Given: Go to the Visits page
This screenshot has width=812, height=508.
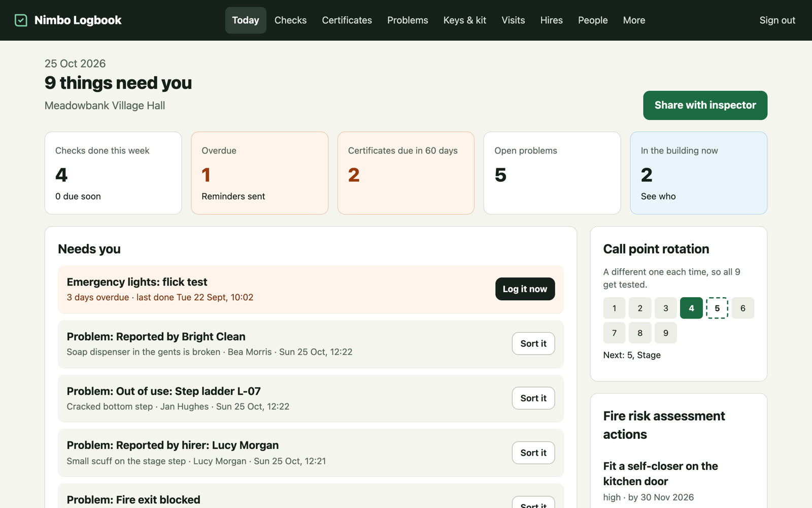Looking at the screenshot, I should [513, 20].
